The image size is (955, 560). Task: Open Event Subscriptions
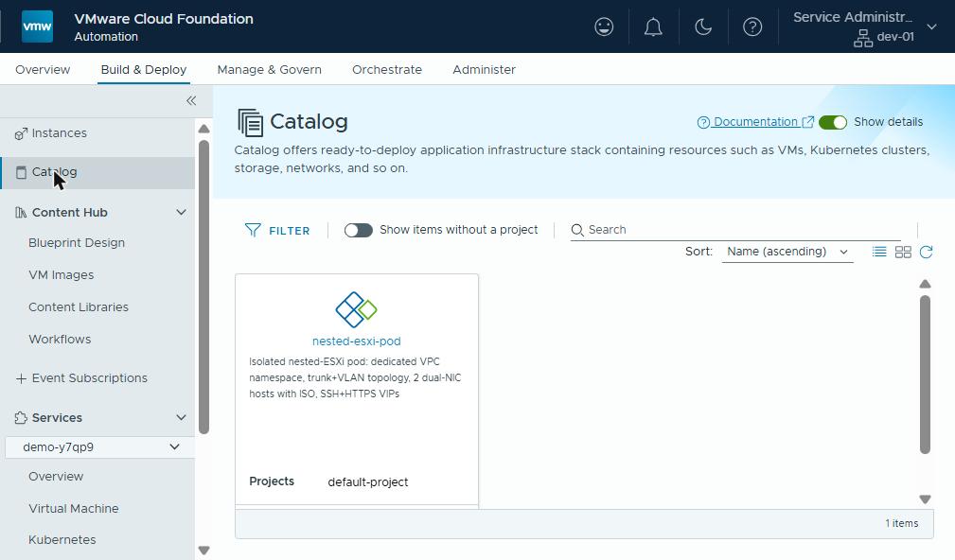[x=90, y=378]
